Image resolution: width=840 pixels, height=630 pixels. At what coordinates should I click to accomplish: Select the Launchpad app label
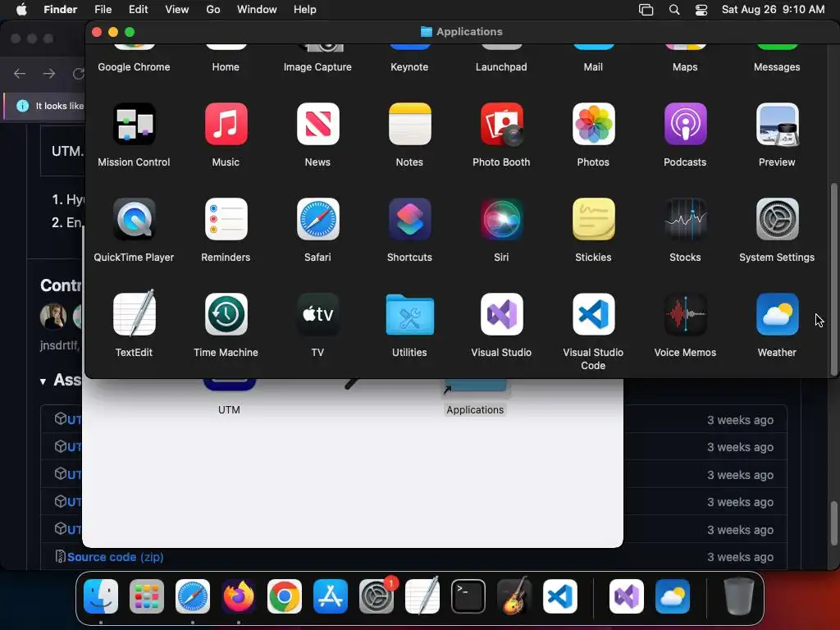pyautogui.click(x=501, y=67)
